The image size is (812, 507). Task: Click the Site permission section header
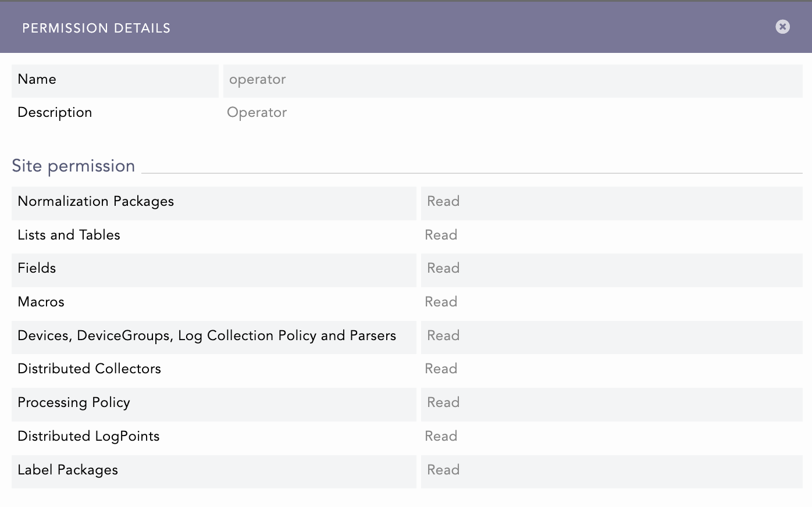pyautogui.click(x=73, y=166)
